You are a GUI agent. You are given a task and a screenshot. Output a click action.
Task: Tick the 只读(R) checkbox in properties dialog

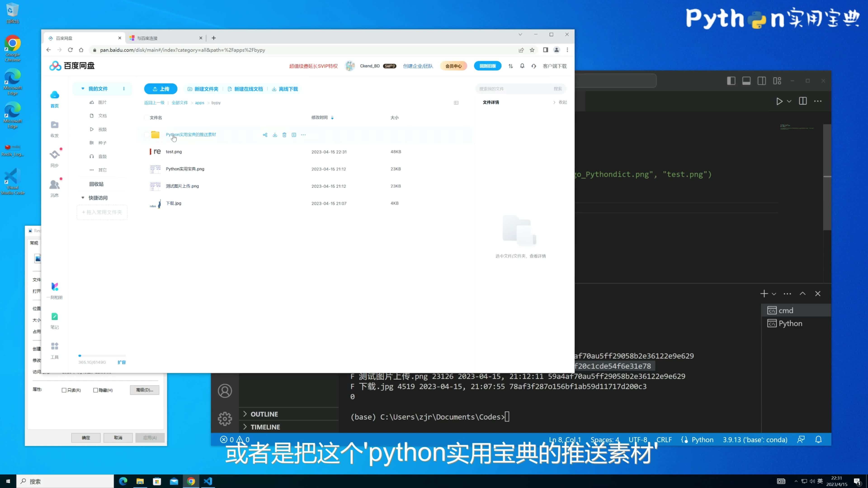coord(64,390)
